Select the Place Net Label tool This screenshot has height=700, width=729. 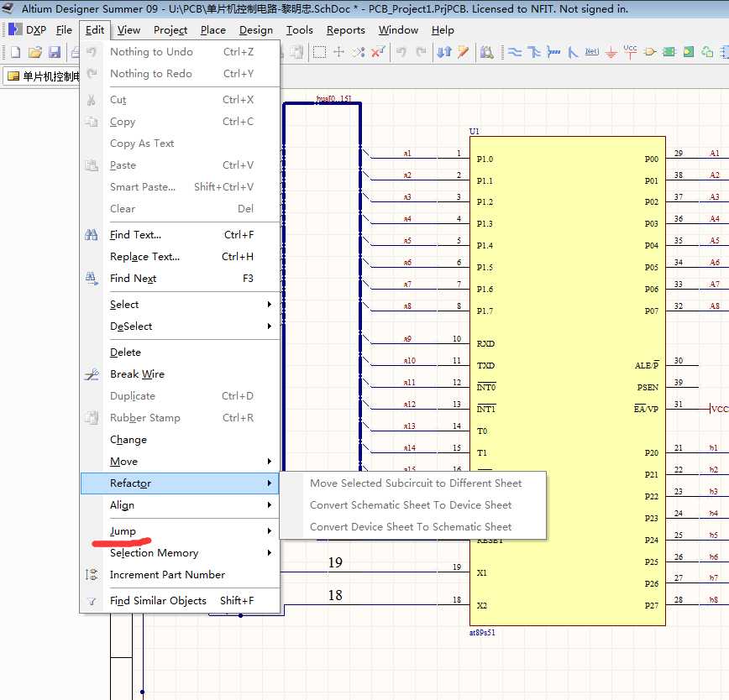(591, 52)
